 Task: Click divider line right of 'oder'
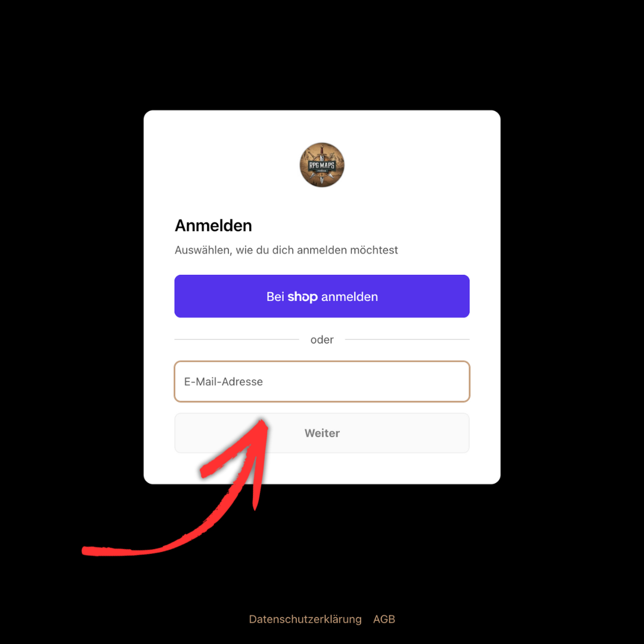pos(407,340)
